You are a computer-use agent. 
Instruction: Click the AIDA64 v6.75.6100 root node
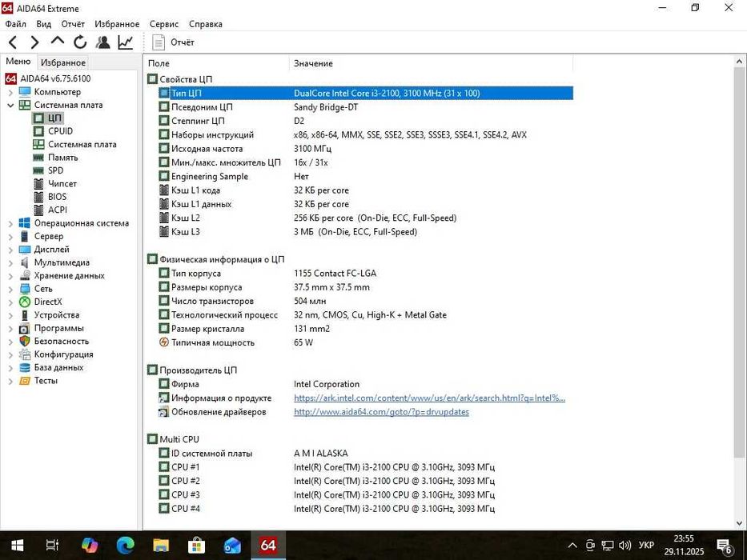[55, 78]
